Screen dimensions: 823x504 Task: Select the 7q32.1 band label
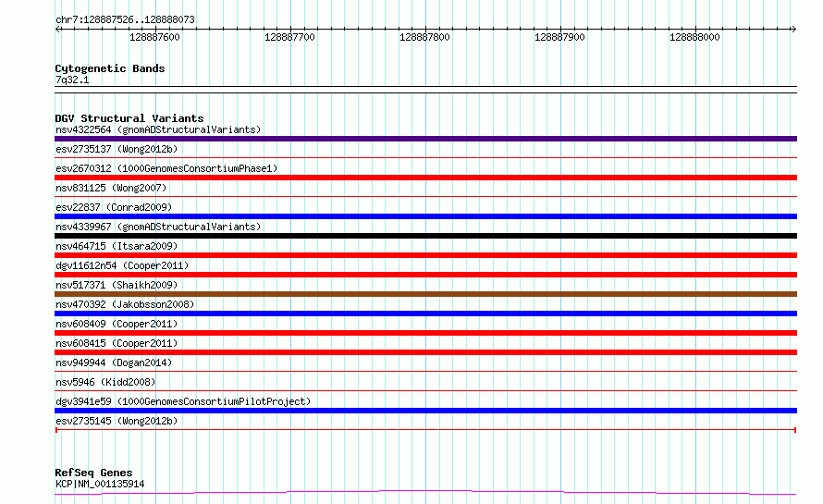coord(72,80)
